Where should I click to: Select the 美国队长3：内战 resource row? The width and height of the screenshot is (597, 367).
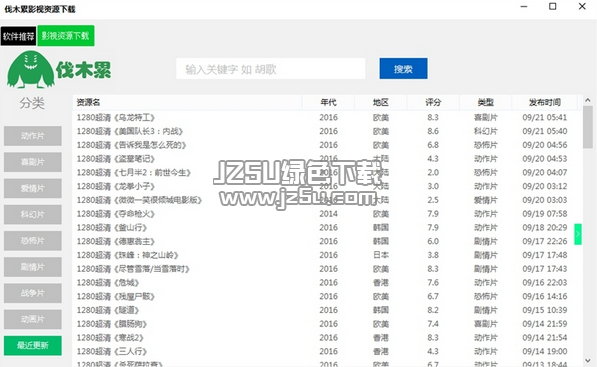[x=327, y=131]
